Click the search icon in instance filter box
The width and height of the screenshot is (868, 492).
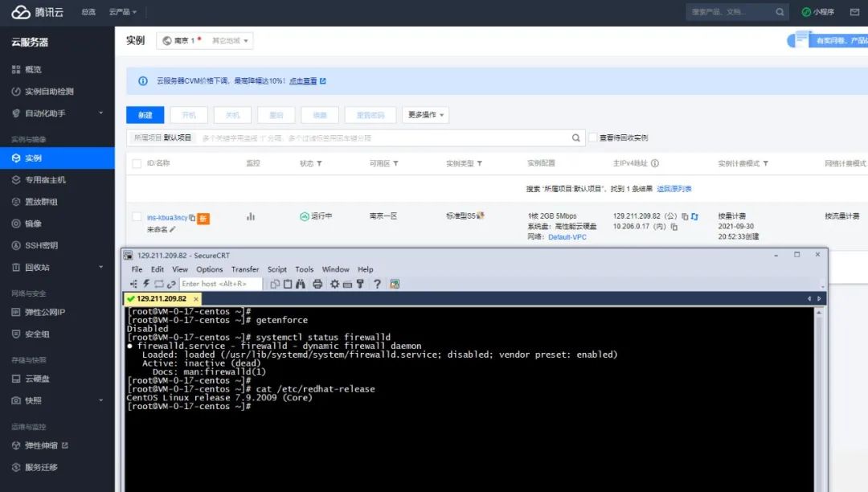point(575,137)
